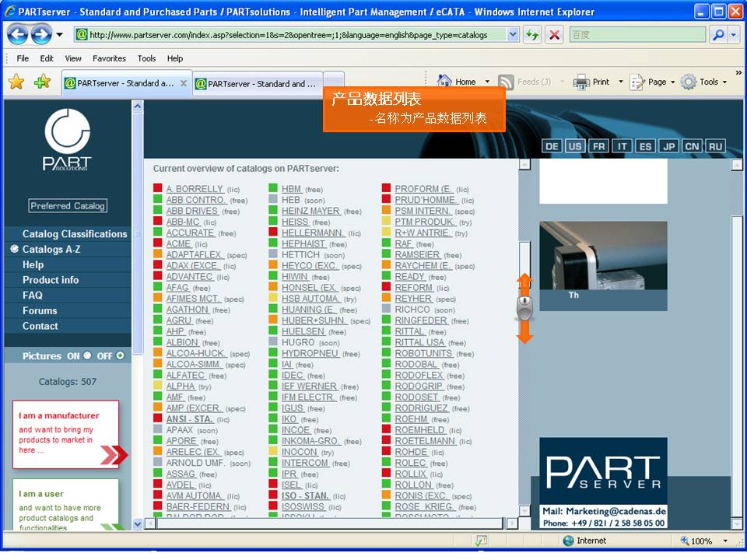The image size is (747, 560).
Task: Go forward with the browser Forward arrow
Action: click(x=41, y=34)
